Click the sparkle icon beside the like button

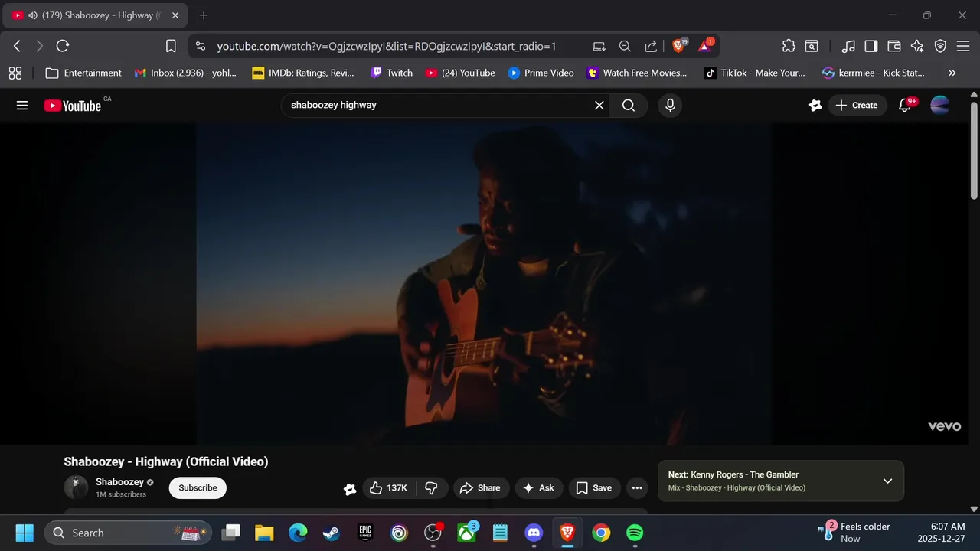point(350,489)
